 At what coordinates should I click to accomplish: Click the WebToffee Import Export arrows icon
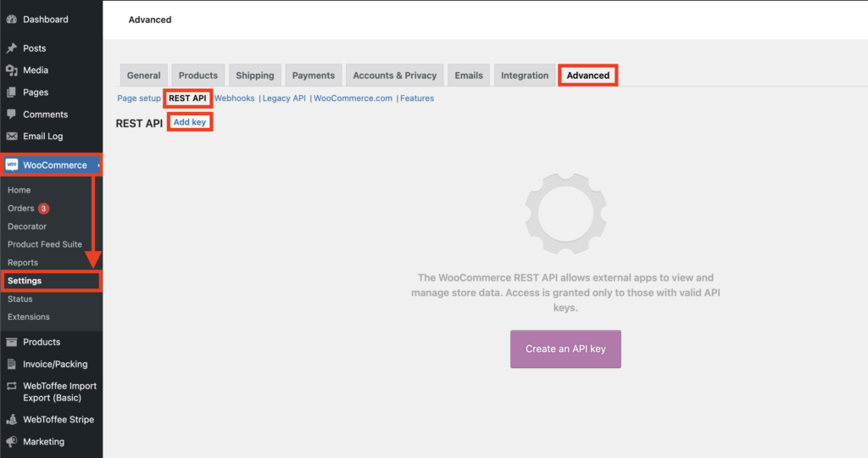click(12, 386)
